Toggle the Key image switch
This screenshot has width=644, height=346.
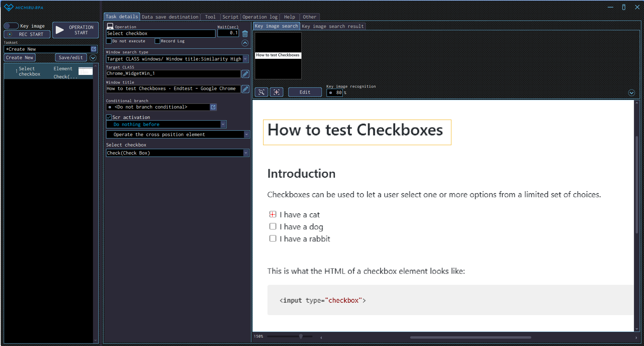pos(11,26)
